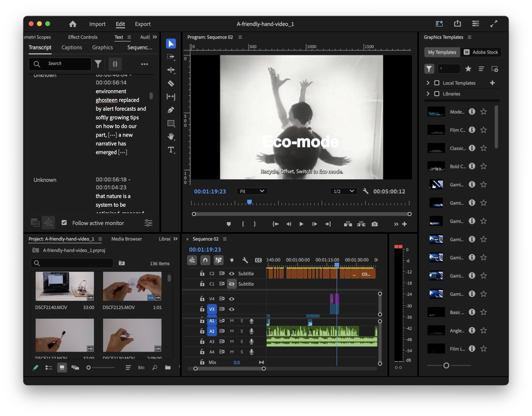Open caption track options CC icon
The width and height of the screenshot is (532, 416).
(x=259, y=260)
